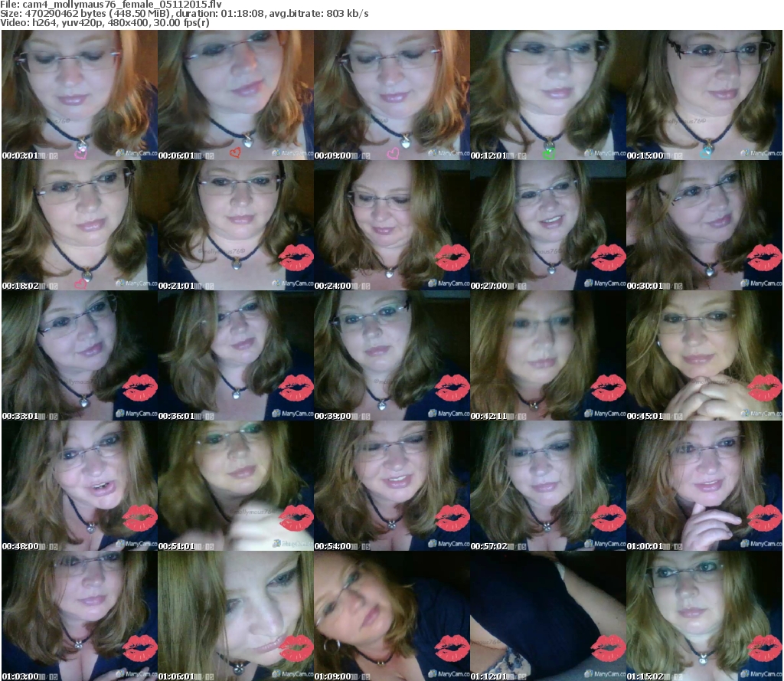Click the kiss lips sticker in the 00:48:00 frame
Screen dimensions: 784x681
(139, 519)
